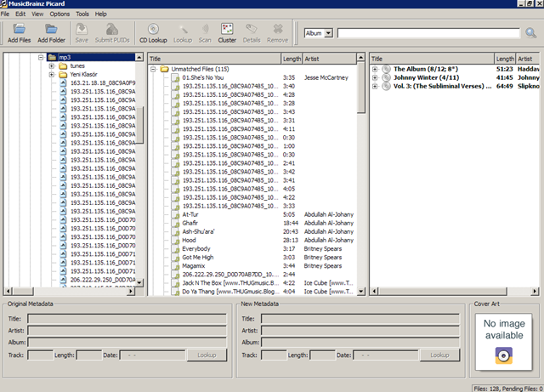The width and height of the screenshot is (544, 392).
Task: Click file icon of 163.21.18.18 entry
Action: click(63, 83)
